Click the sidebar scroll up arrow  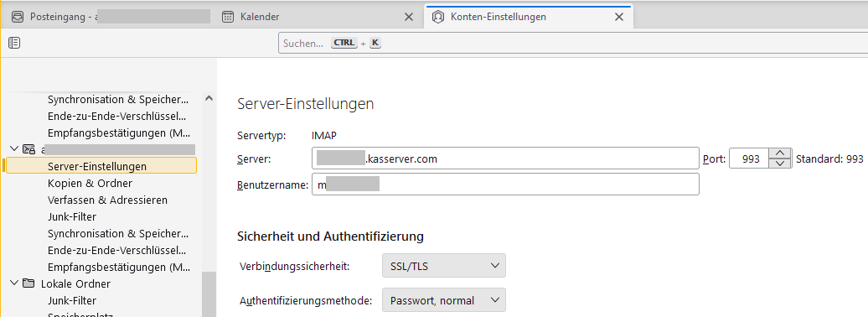click(209, 99)
